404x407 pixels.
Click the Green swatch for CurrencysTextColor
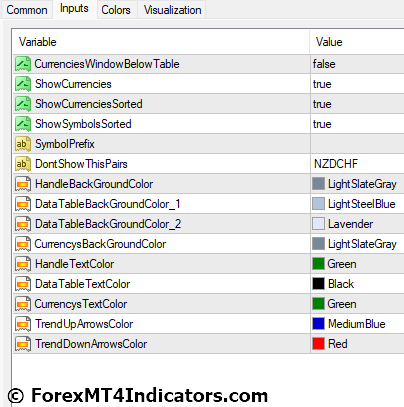pyautogui.click(x=318, y=304)
